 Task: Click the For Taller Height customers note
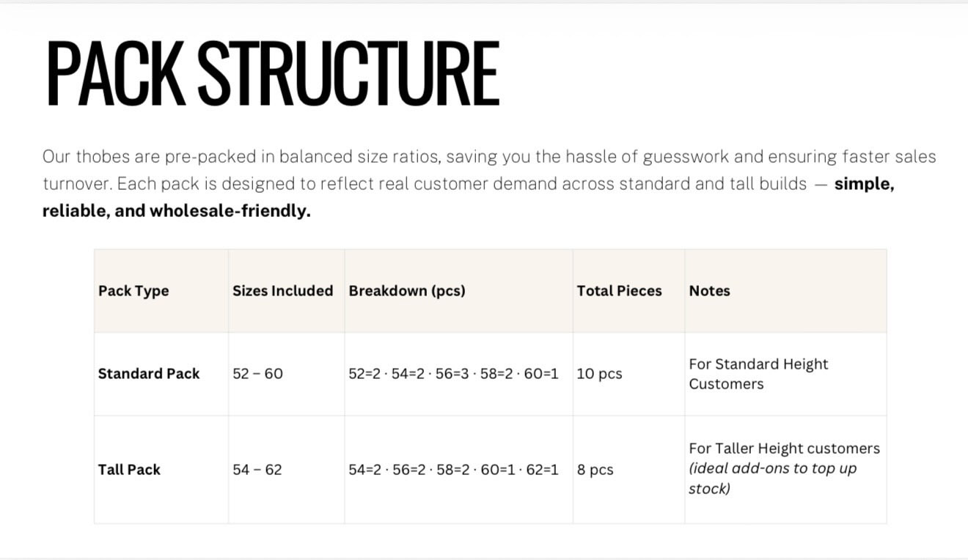784,449
